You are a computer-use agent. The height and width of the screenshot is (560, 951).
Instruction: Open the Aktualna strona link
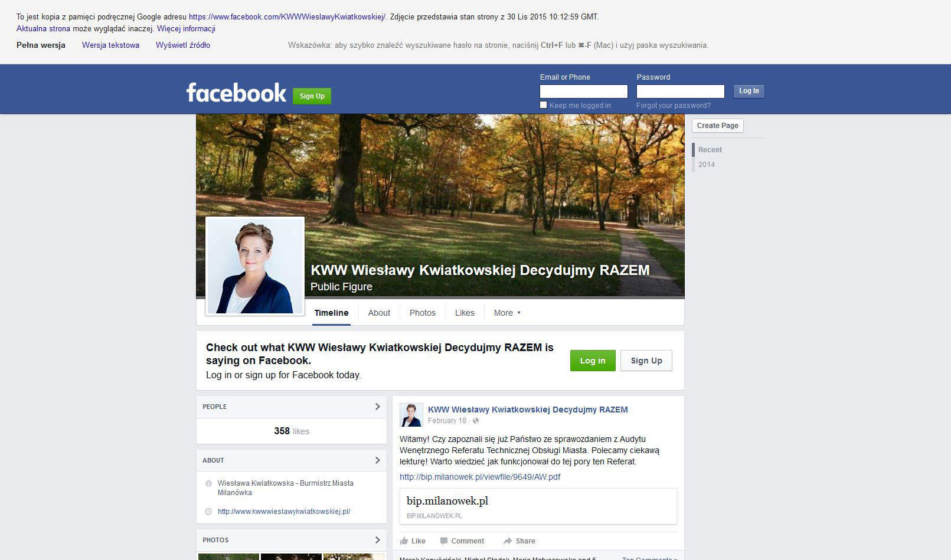pyautogui.click(x=43, y=28)
